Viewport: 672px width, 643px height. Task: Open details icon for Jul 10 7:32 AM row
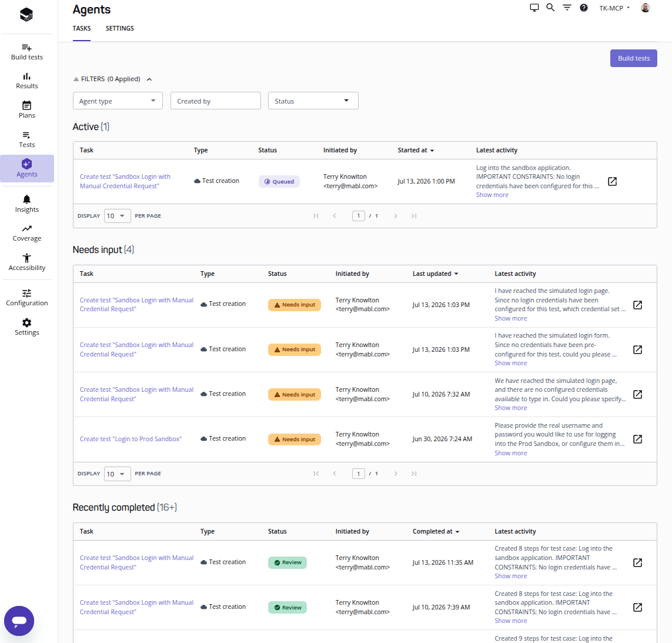[x=638, y=394]
